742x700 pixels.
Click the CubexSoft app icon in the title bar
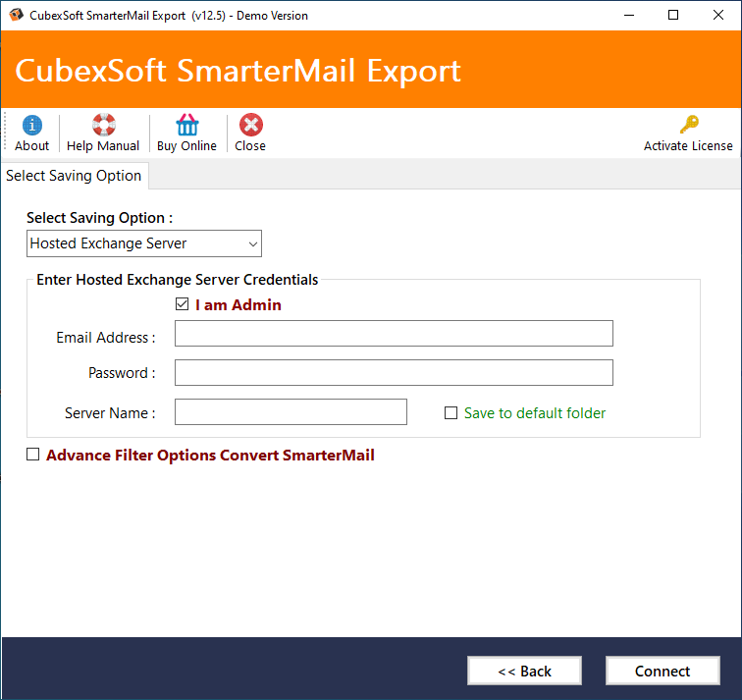pos(15,15)
